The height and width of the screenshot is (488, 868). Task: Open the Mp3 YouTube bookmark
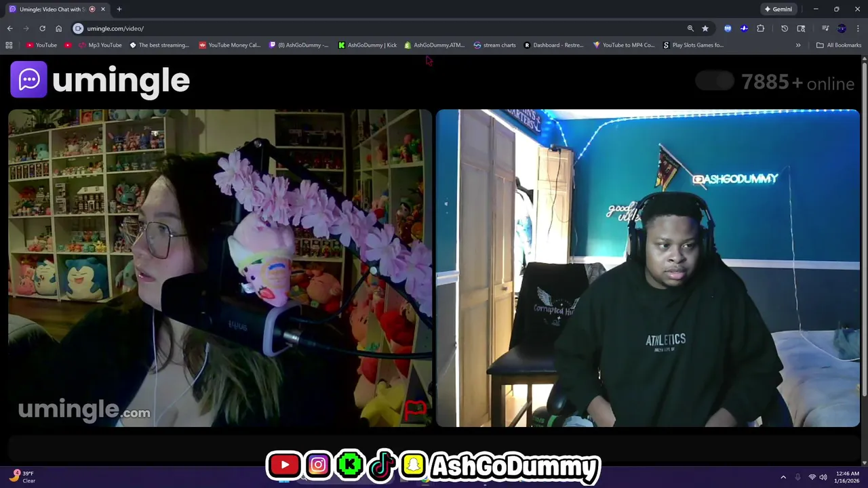pos(100,45)
